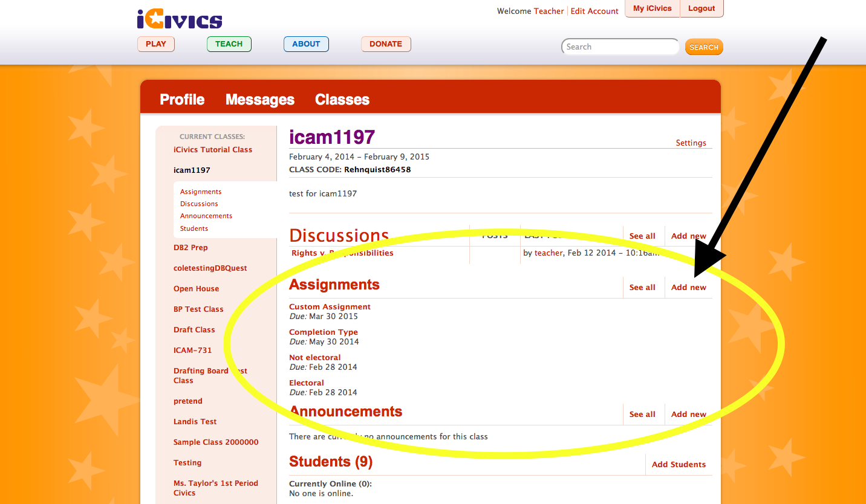The height and width of the screenshot is (504, 866).
Task: Open the class Settings link
Action: [691, 143]
